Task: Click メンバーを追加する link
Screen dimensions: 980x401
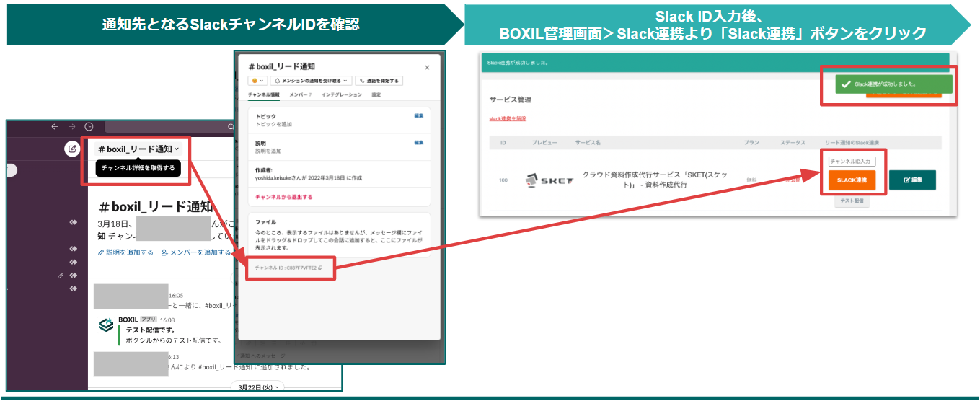Action: 196,252
